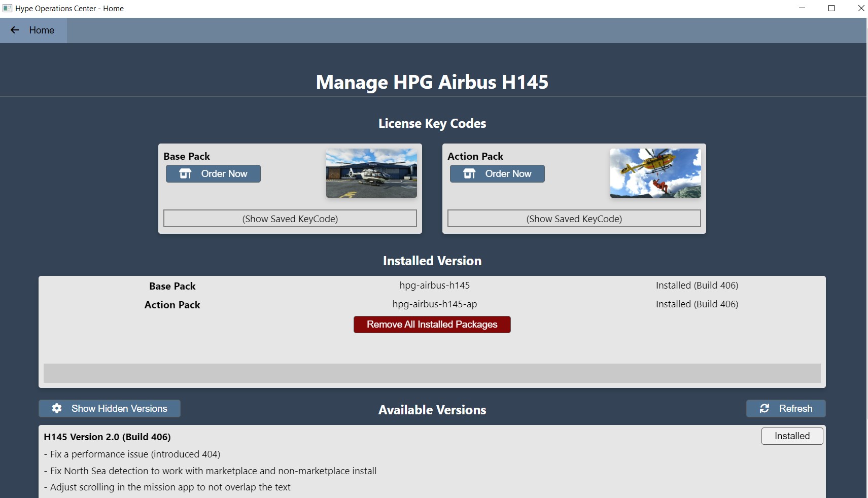Click the hpg-airbus-h145-ap package name
Image resolution: width=868 pixels, height=498 pixels.
coord(435,304)
